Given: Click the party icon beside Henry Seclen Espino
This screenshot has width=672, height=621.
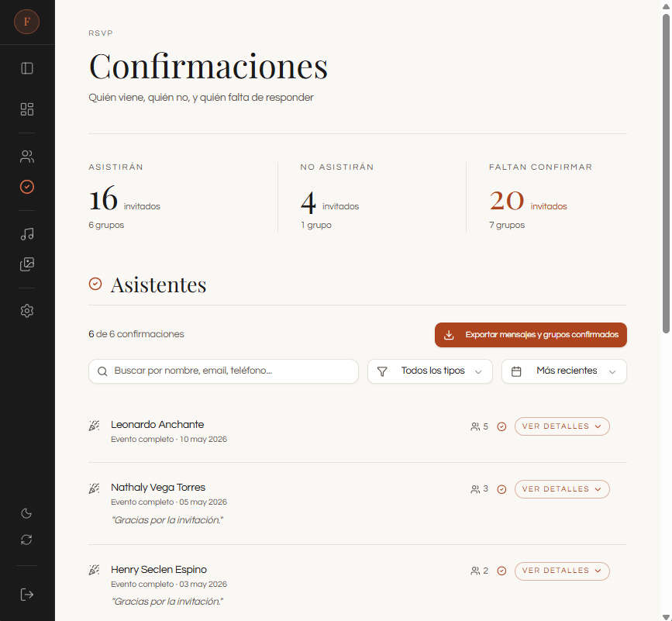Looking at the screenshot, I should click(x=95, y=570).
